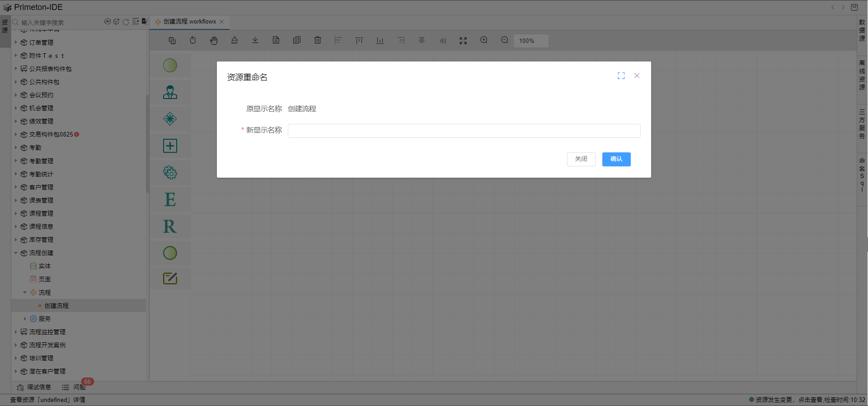Click the refresh icon in resource panel
The width and height of the screenshot is (868, 406).
126,22
